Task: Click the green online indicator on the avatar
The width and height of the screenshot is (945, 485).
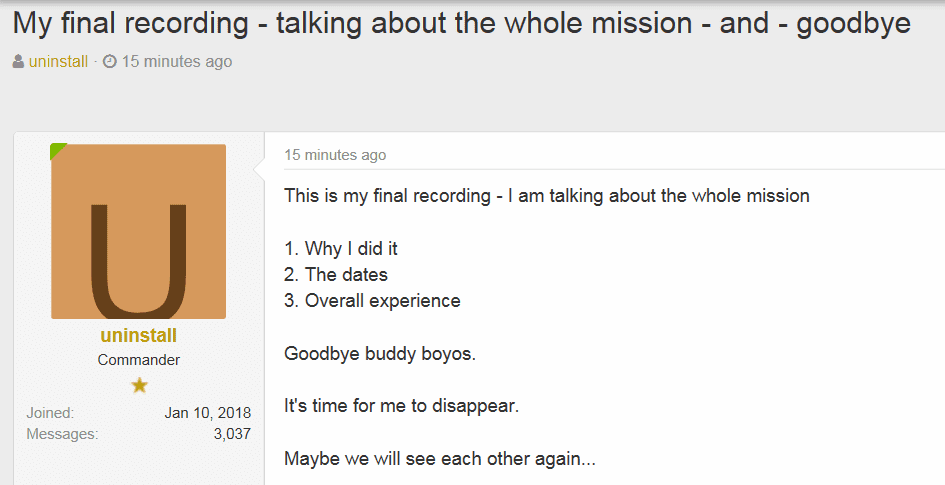Action: click(57, 151)
